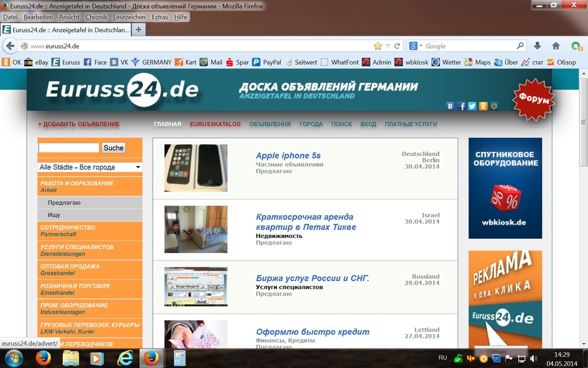Open the Datei menu
This screenshot has width=588, height=368.
click(x=10, y=17)
